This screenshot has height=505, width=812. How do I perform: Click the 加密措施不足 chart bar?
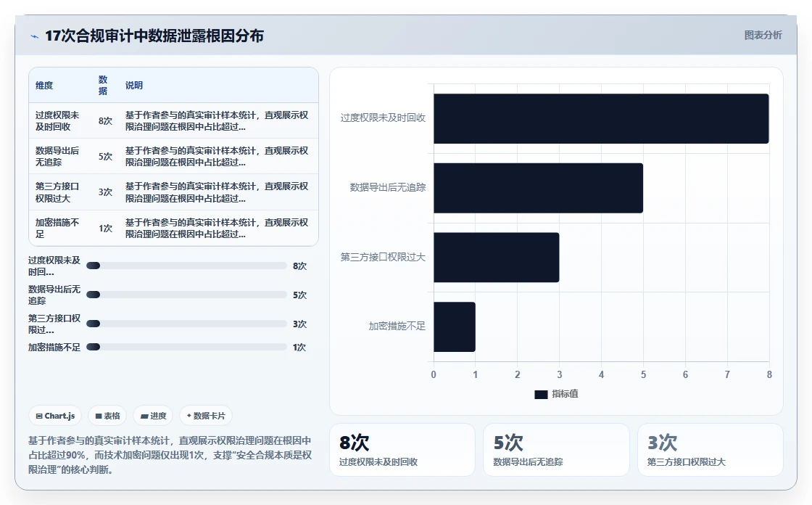tap(455, 327)
